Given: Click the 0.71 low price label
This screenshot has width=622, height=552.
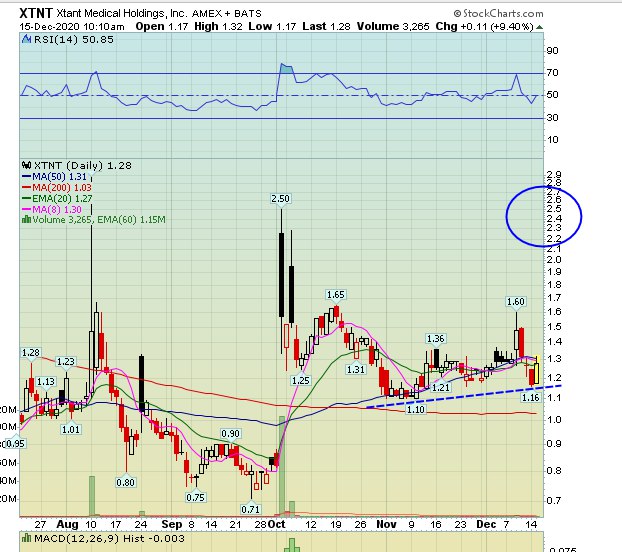Looking at the screenshot, I should point(250,509).
